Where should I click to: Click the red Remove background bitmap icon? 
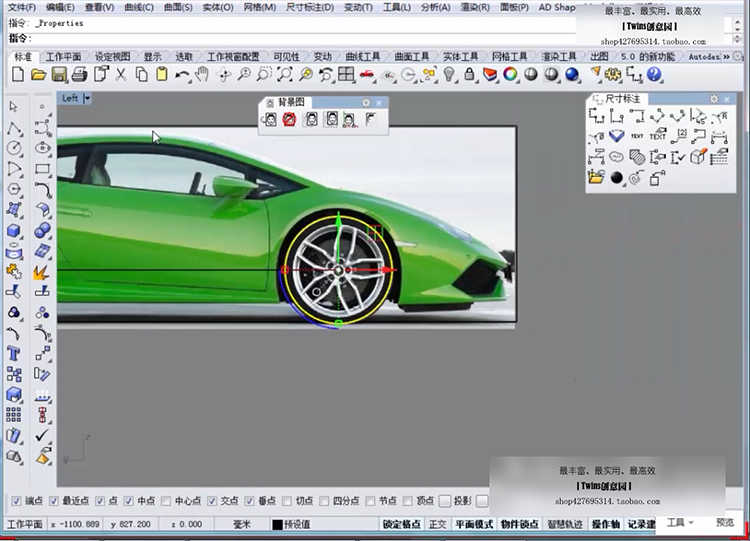pos(289,119)
